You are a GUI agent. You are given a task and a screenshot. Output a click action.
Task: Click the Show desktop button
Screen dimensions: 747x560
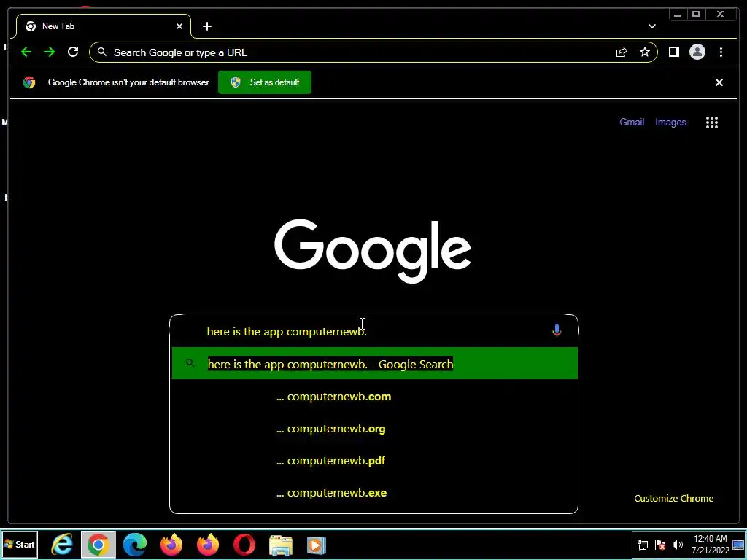tap(738, 545)
